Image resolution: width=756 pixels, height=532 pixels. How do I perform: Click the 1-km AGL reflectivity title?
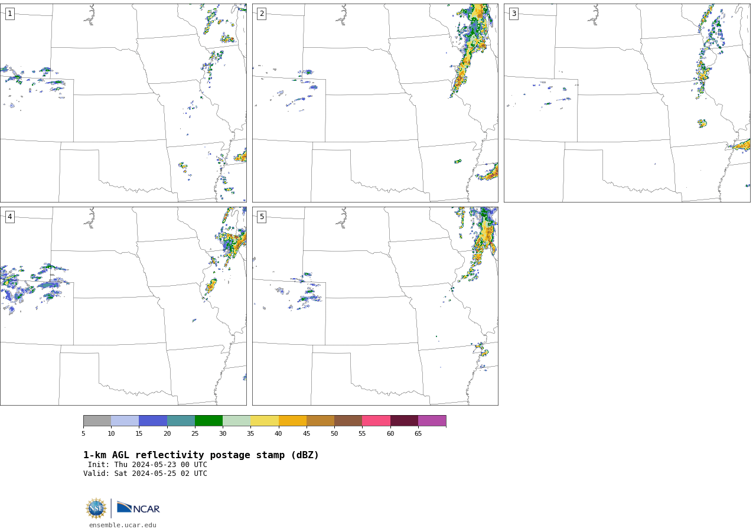(x=201, y=455)
